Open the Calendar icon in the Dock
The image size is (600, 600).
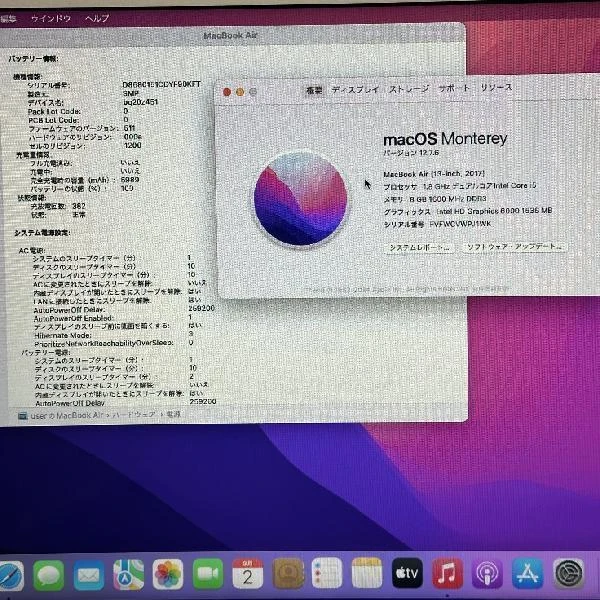coord(248,574)
